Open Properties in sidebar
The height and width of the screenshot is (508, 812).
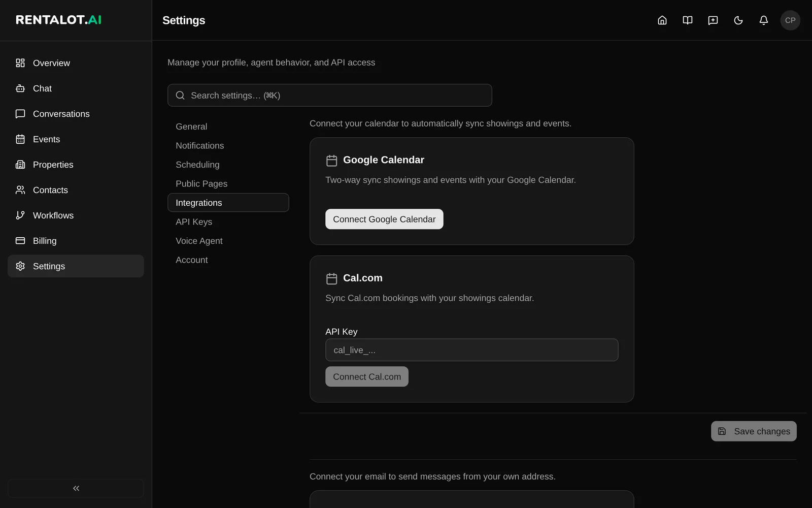coord(76,165)
